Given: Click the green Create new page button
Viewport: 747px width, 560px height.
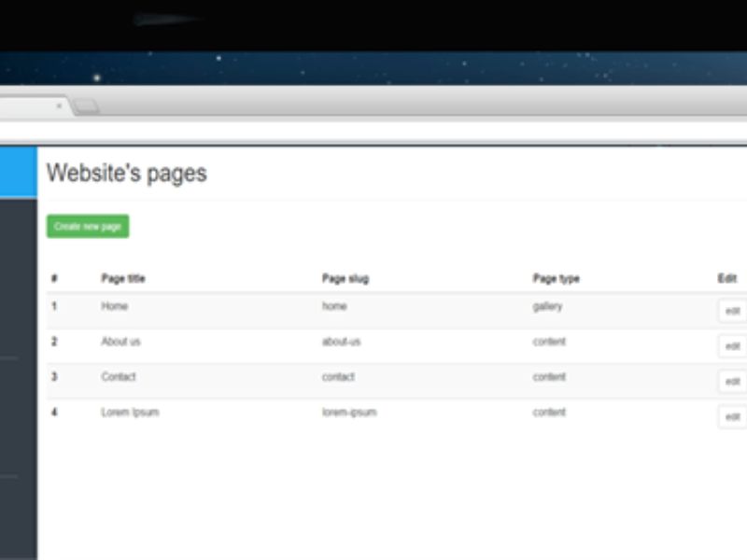Looking at the screenshot, I should (x=88, y=227).
